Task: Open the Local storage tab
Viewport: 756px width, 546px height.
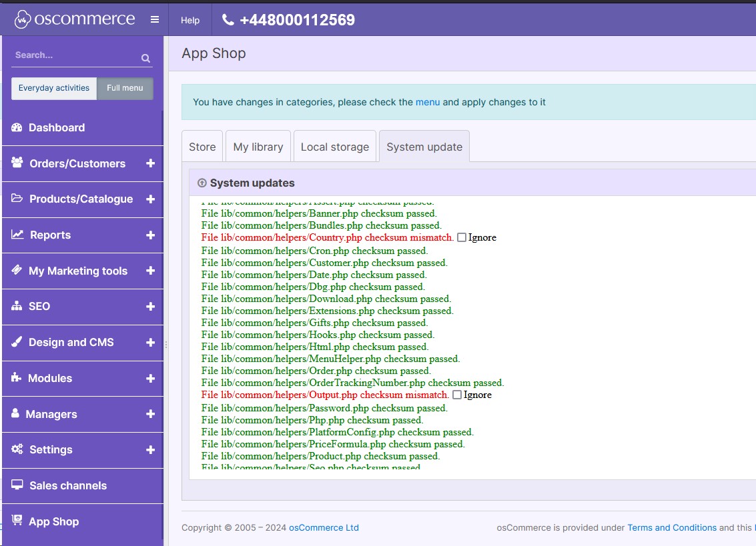Action: point(334,147)
